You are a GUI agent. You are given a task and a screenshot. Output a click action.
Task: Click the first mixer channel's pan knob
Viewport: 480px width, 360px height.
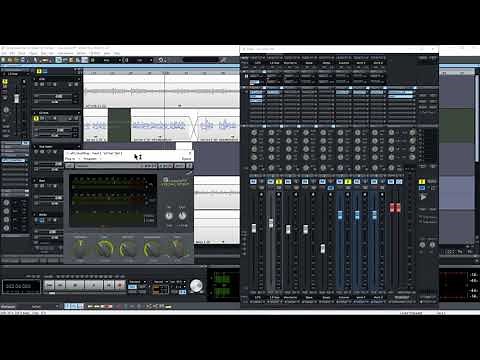tap(254, 168)
